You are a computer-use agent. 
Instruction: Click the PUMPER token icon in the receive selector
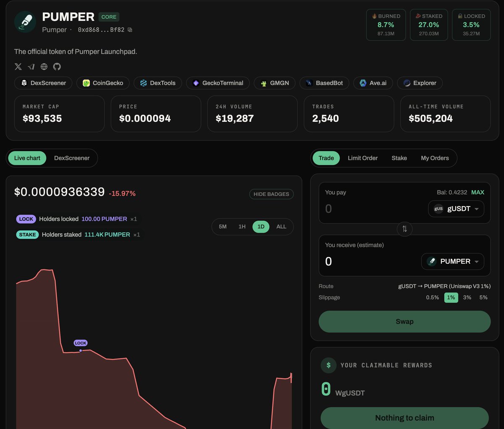click(x=431, y=262)
